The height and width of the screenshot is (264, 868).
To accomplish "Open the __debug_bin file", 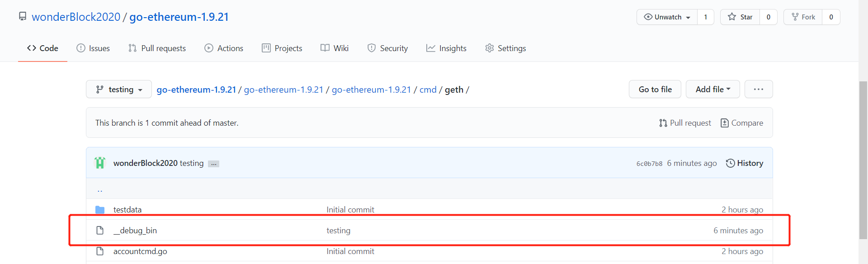I will coord(135,231).
